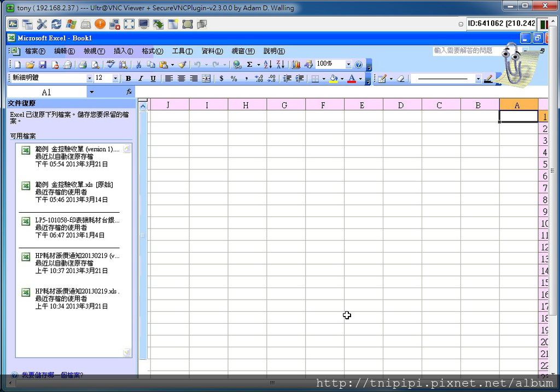This screenshot has height=392, width=560.
Task: Select the Erase Border eraser tool
Action: pyautogui.click(x=401, y=79)
